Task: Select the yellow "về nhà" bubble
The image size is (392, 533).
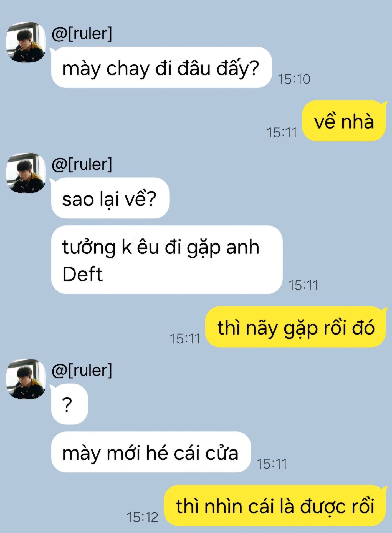Action: [344, 121]
